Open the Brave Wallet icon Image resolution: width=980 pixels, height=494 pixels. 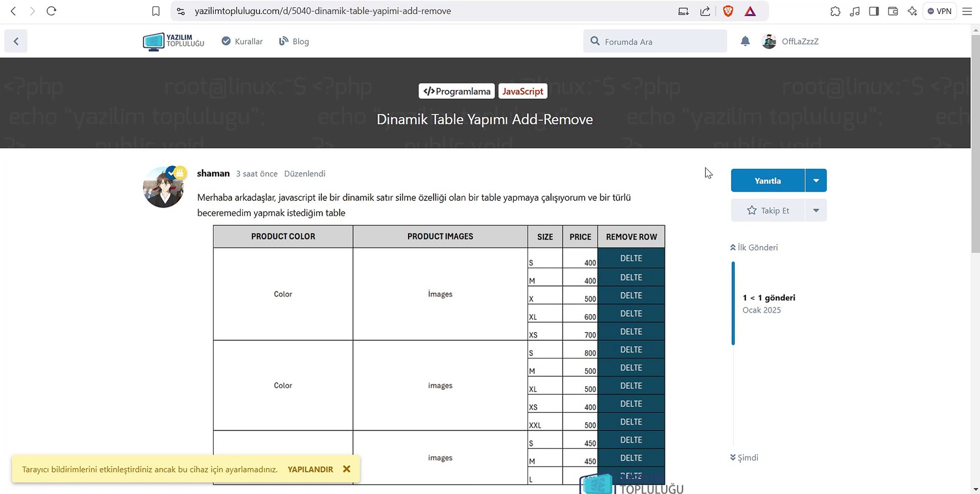pos(893,11)
